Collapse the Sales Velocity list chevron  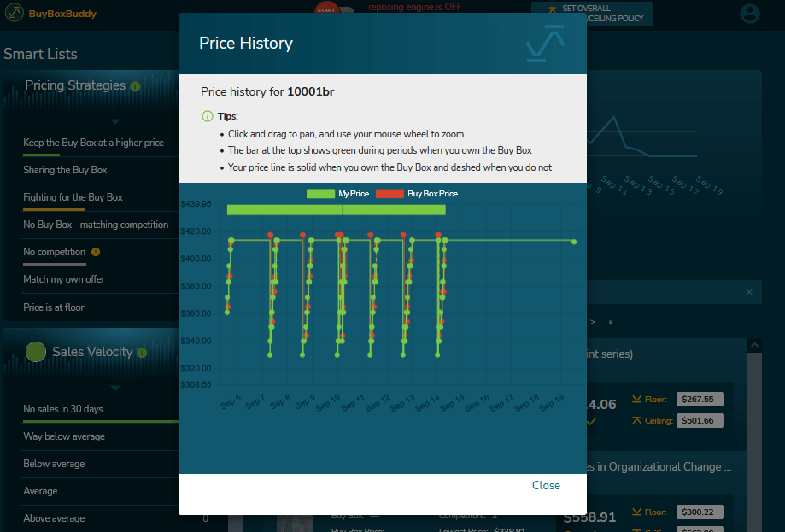115,388
